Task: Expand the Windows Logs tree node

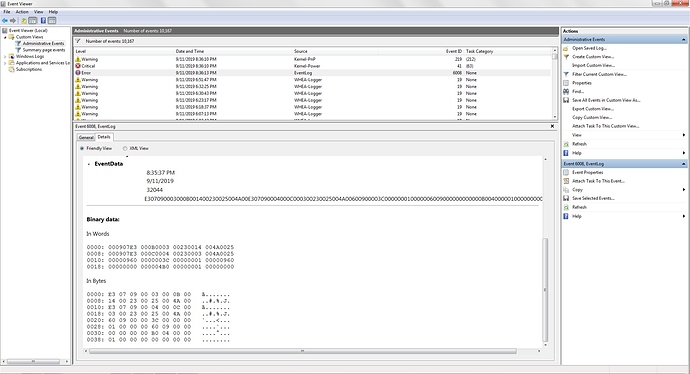Action: pyautogui.click(x=5, y=56)
